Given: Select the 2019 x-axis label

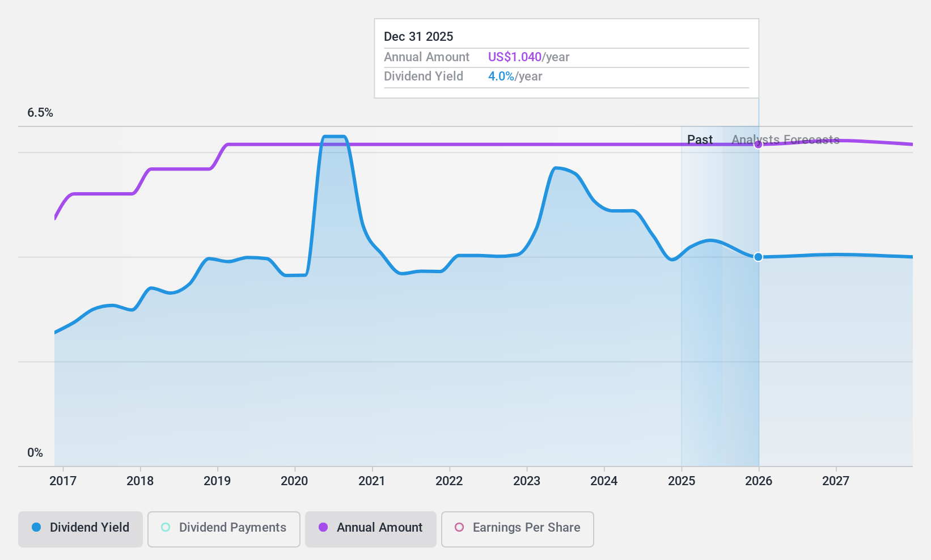Looking at the screenshot, I should [217, 481].
